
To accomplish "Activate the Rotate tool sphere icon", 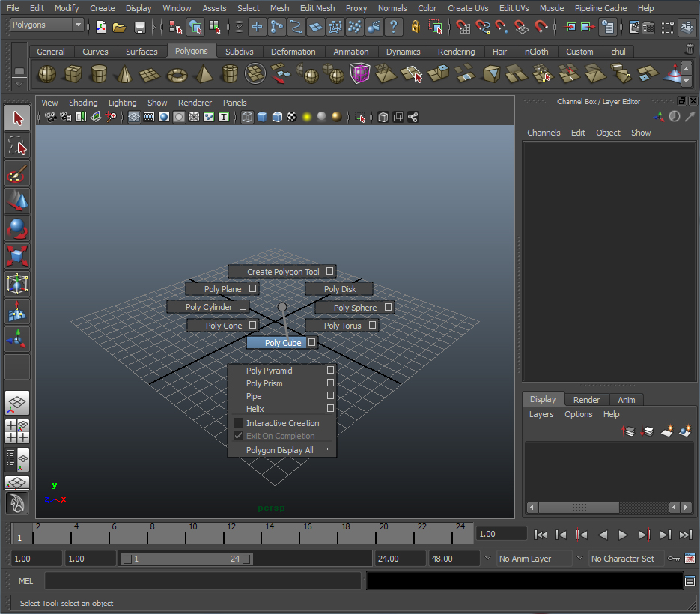I will 17,228.
